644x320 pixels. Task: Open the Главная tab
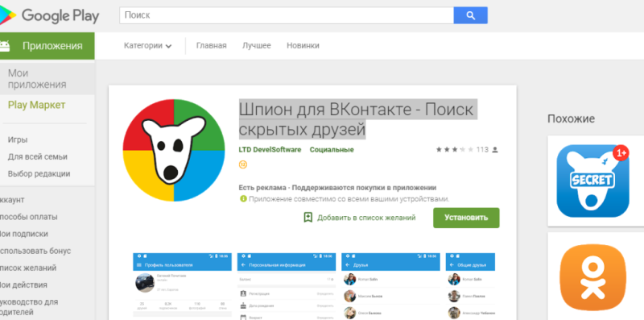pos(211,46)
